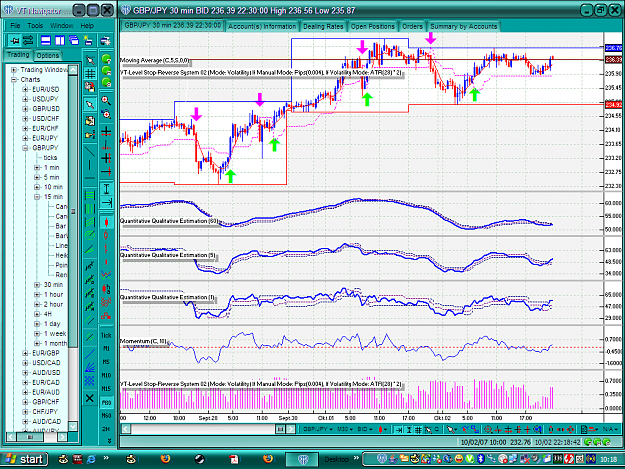This screenshot has height=469, width=625.
Task: Select USD/CAD in the charts tree
Action: coord(46,363)
